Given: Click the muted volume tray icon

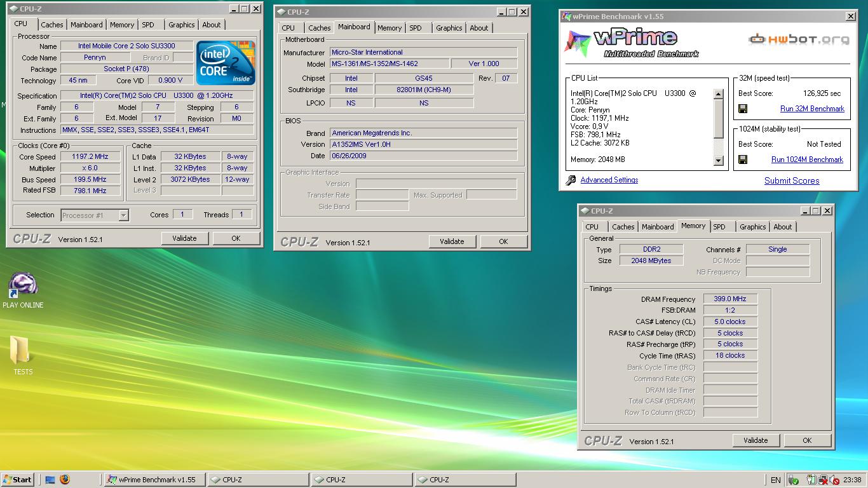Looking at the screenshot, I should click(x=834, y=480).
